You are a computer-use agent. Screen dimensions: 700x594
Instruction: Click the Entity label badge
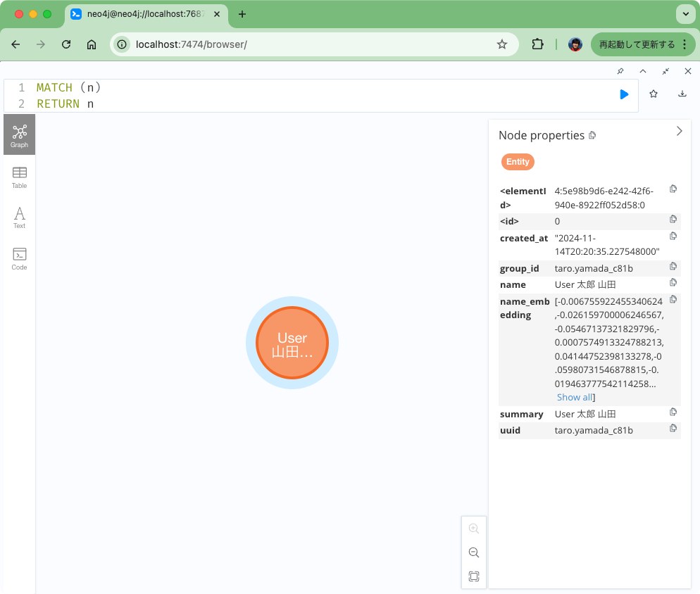point(518,162)
